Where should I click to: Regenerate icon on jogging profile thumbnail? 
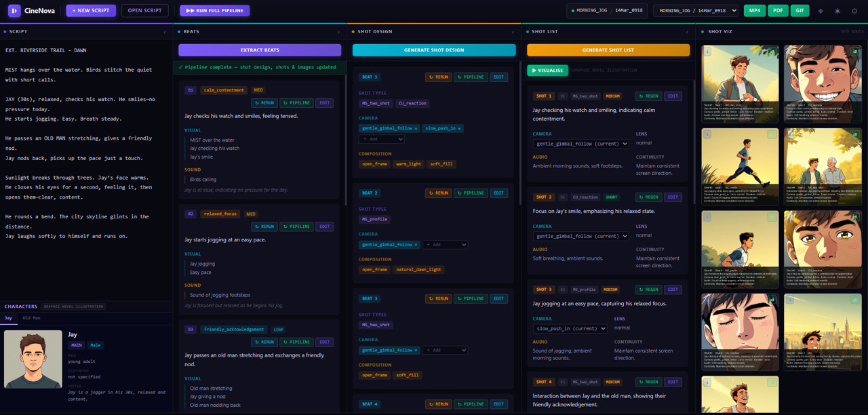click(772, 134)
